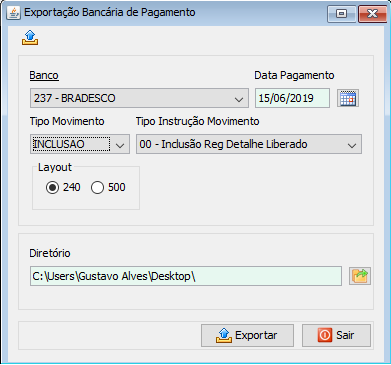The width and height of the screenshot is (391, 365).
Task: Click the Exportar button
Action: 247,335
